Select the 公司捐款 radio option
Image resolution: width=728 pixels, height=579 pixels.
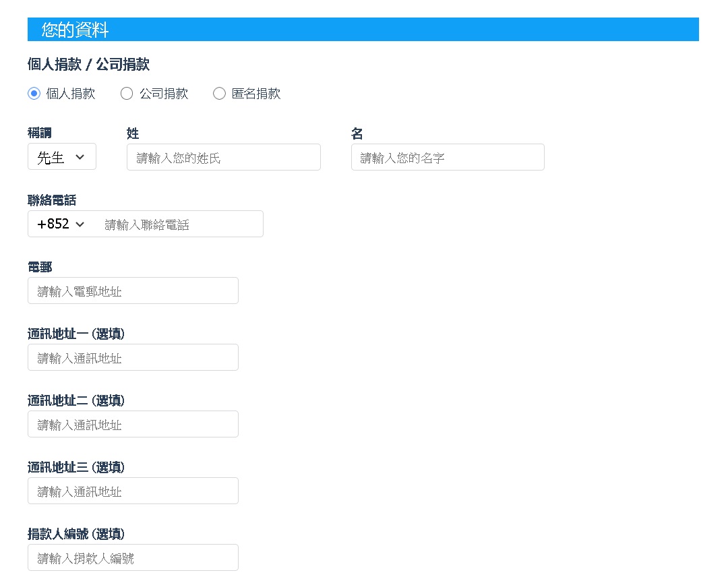(x=127, y=94)
